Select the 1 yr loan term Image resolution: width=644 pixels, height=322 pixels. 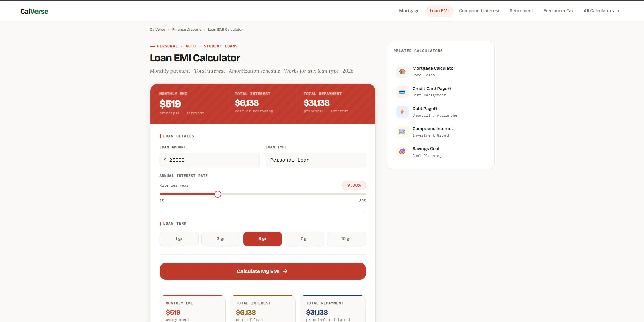point(179,239)
